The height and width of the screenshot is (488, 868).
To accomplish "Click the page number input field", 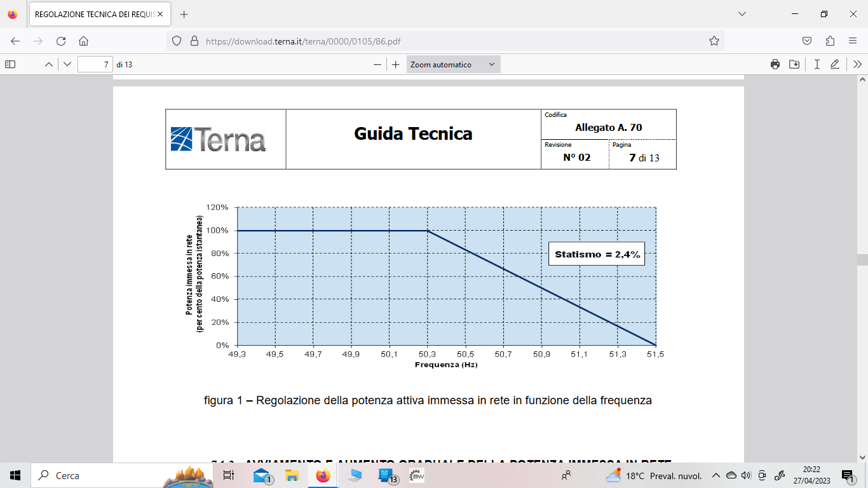I will (x=95, y=64).
